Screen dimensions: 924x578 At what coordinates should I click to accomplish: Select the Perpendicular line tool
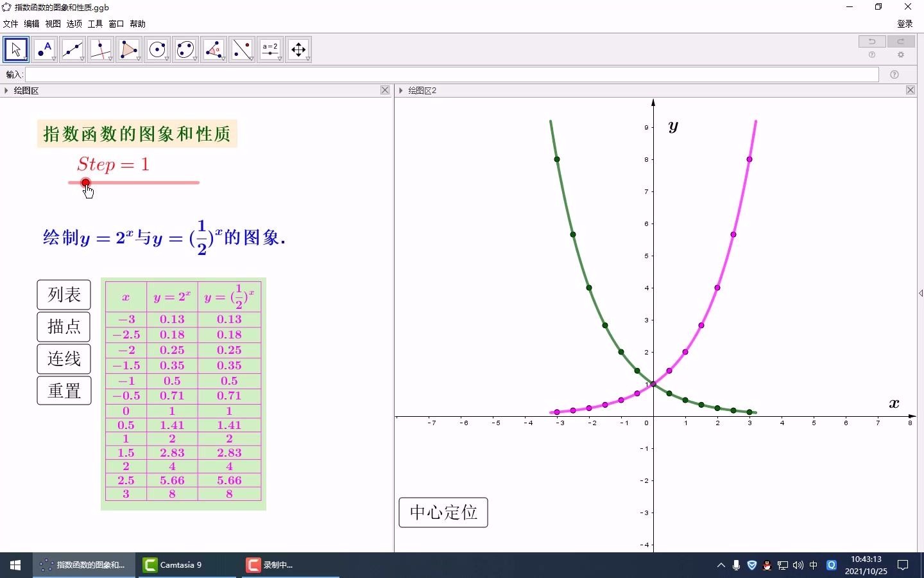coord(101,49)
